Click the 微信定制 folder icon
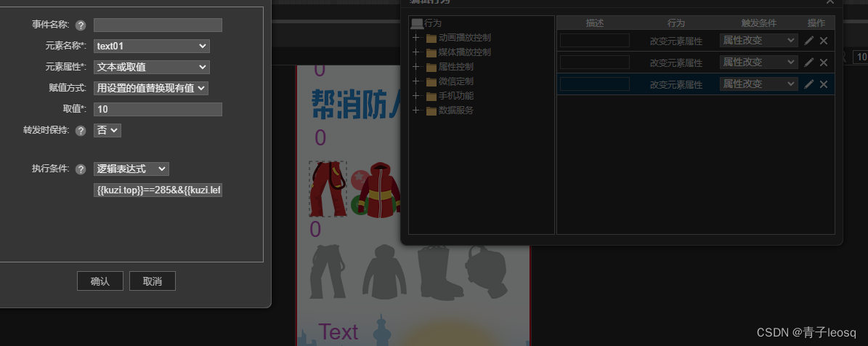Screen dimensions: 868x346 pos(431,82)
